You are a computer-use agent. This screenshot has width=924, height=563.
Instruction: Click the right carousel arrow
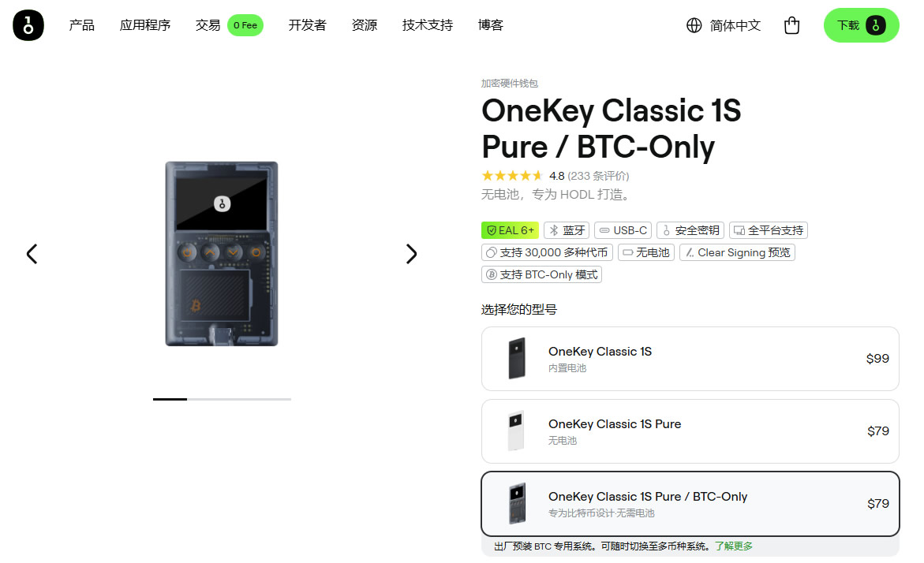click(411, 254)
